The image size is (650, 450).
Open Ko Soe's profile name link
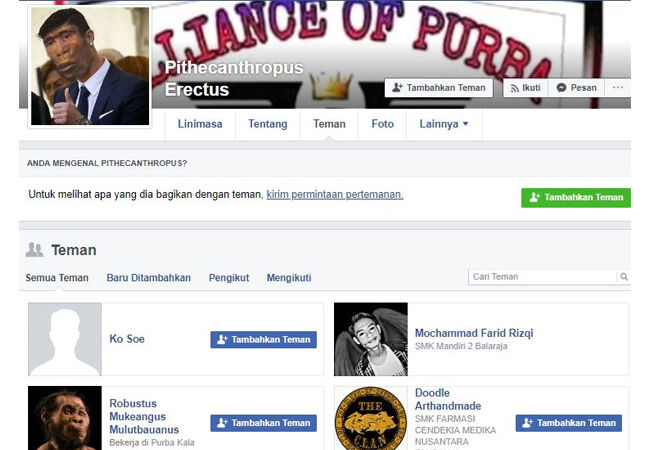coord(127,339)
